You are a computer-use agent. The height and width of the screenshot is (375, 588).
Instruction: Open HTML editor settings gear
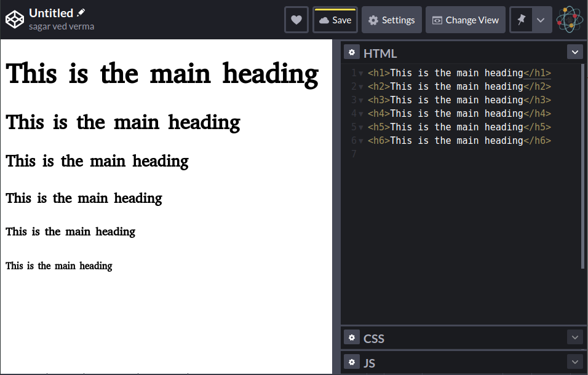pos(352,52)
